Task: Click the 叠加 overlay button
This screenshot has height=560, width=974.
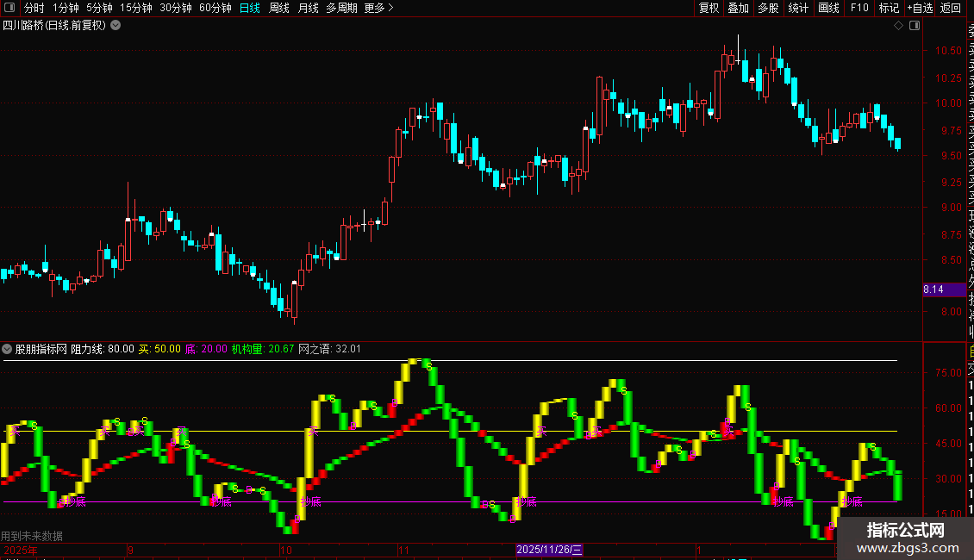Action: (x=739, y=8)
